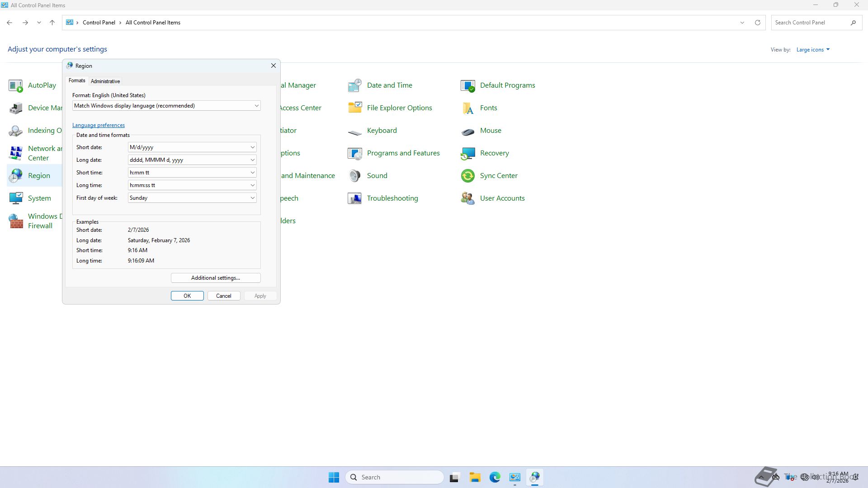Click the Additional settings button
Viewport: 868px width, 488px height.
[216, 278]
